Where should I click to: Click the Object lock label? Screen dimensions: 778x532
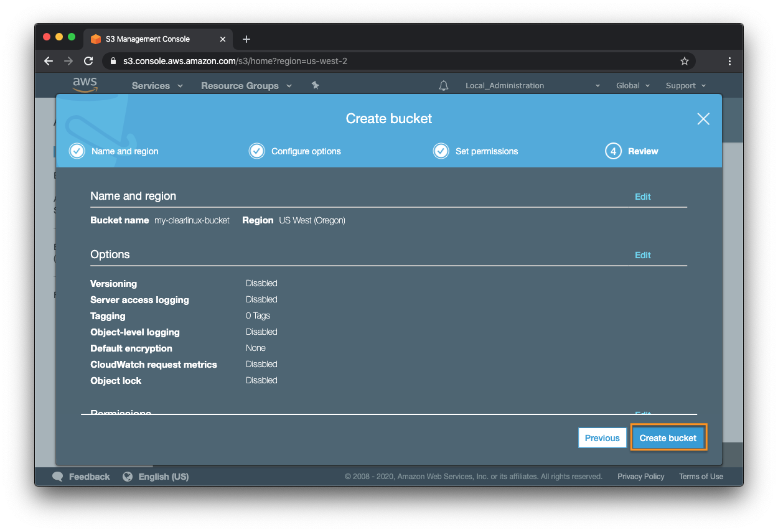116,381
